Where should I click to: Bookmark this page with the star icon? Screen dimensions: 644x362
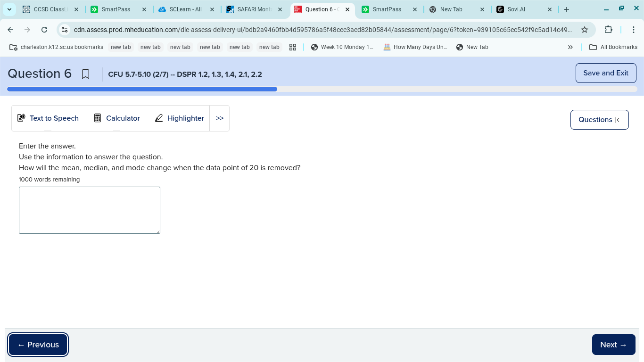[585, 29]
